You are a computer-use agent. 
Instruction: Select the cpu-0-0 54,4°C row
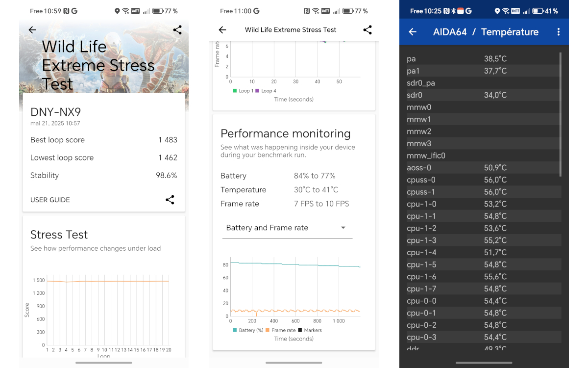[484, 301]
